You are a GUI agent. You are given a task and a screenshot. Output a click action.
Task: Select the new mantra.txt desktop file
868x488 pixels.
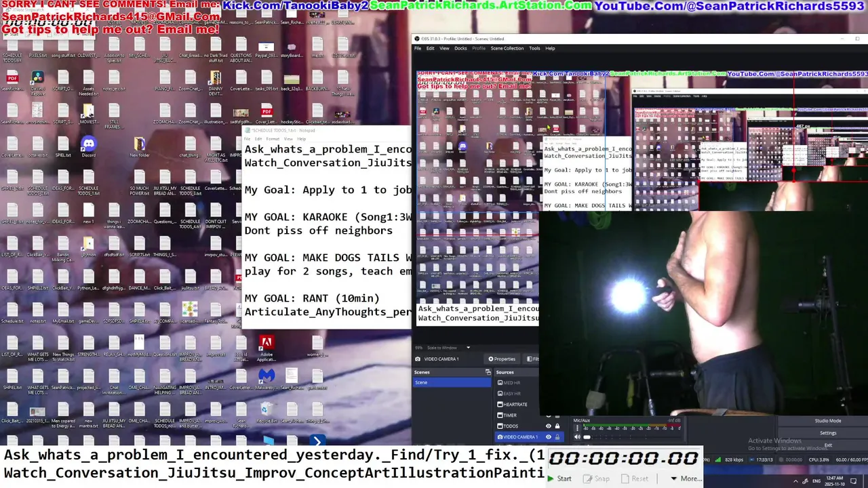[88, 414]
